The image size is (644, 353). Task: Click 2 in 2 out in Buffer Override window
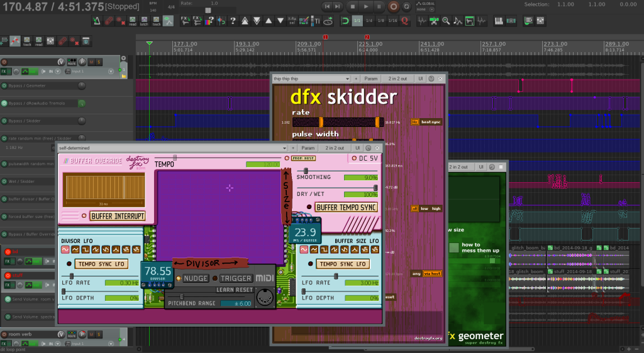pos(335,148)
